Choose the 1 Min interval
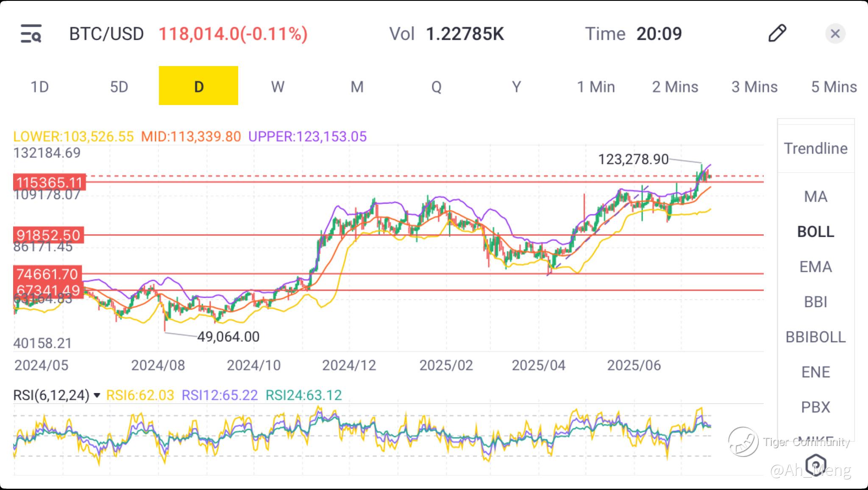Viewport: 868px width, 490px height. click(595, 87)
